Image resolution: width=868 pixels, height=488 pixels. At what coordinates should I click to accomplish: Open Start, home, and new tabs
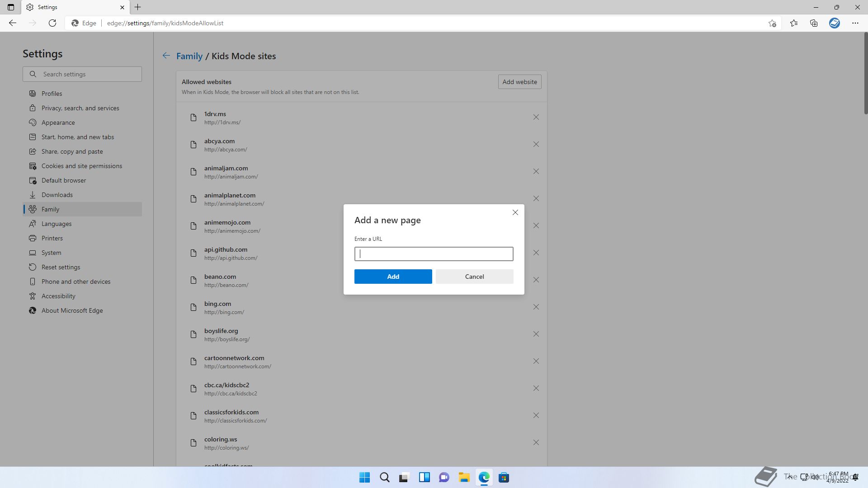click(x=82, y=137)
